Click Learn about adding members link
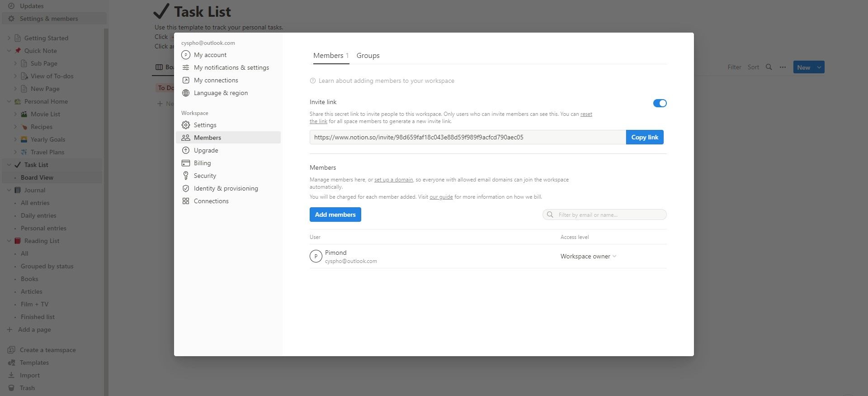 pos(387,81)
